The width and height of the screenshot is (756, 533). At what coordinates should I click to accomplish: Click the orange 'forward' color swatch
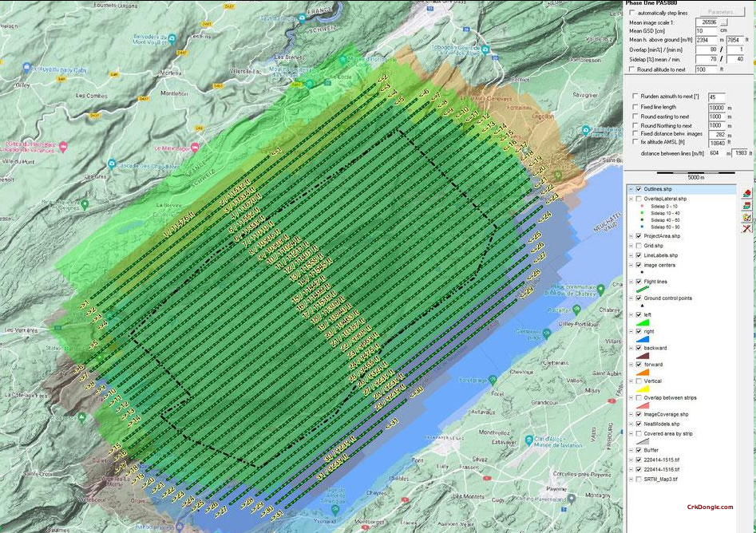pos(641,372)
